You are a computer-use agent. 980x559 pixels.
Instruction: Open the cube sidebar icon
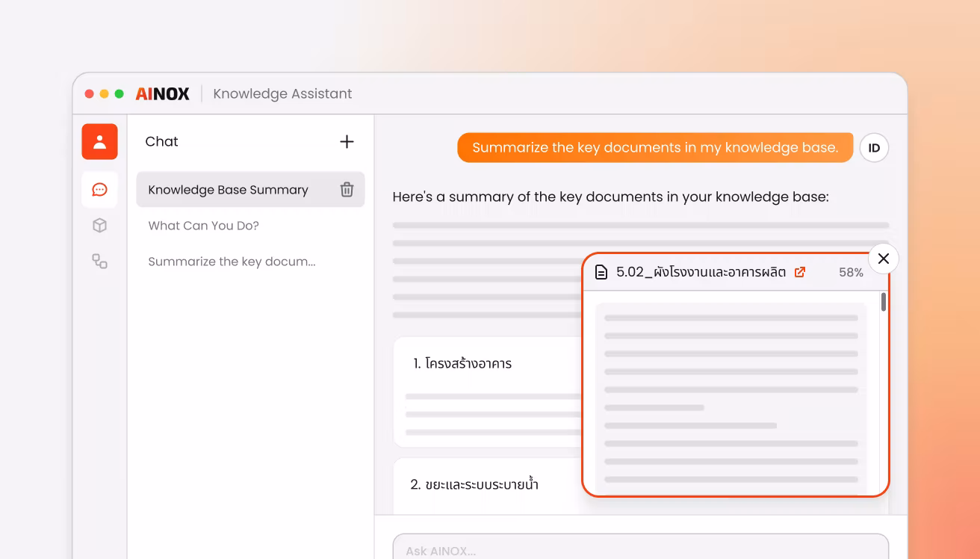[x=99, y=226]
